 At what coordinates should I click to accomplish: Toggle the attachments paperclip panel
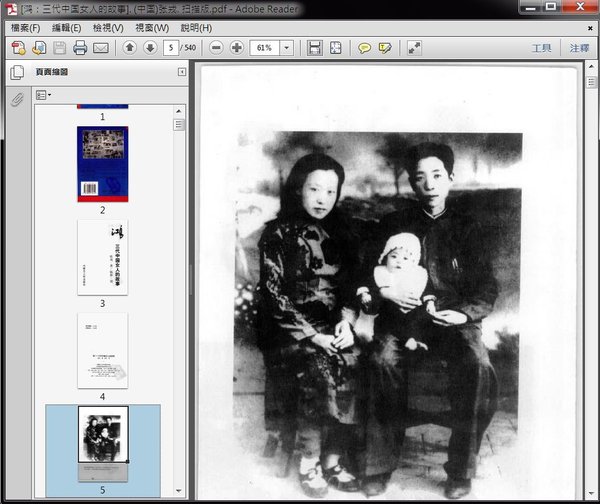pyautogui.click(x=17, y=99)
